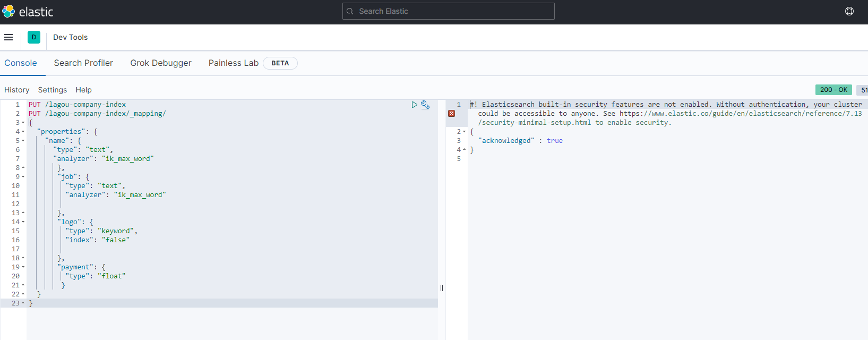This screenshot has width=868, height=340.
Task: Focus the Search Elastic field
Action: pyautogui.click(x=449, y=11)
